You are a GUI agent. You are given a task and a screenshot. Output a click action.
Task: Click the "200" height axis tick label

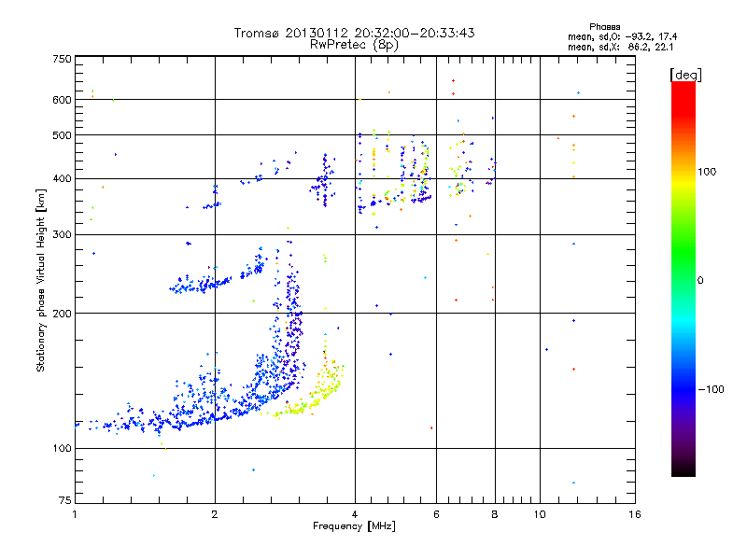[x=62, y=314]
